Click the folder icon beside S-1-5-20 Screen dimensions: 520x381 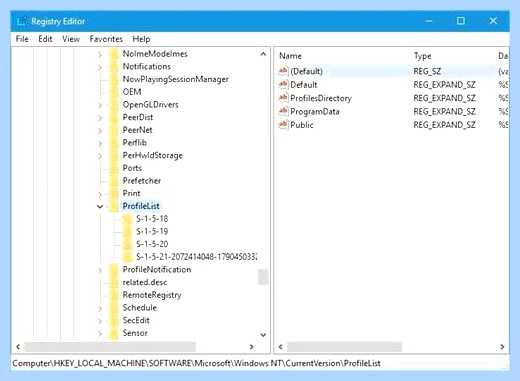pyautogui.click(x=127, y=244)
